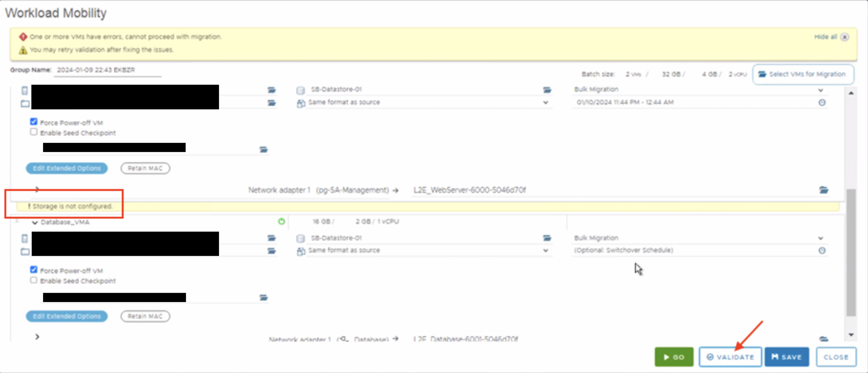The image size is (868, 373).
Task: Click clock icon beside 01/10/2024 schedule
Action: (822, 103)
